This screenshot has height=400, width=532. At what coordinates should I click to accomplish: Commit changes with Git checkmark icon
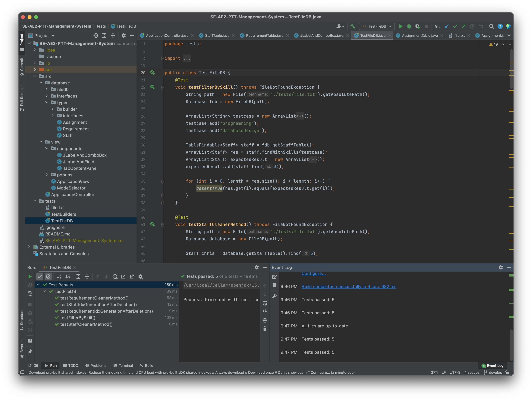coord(455,26)
